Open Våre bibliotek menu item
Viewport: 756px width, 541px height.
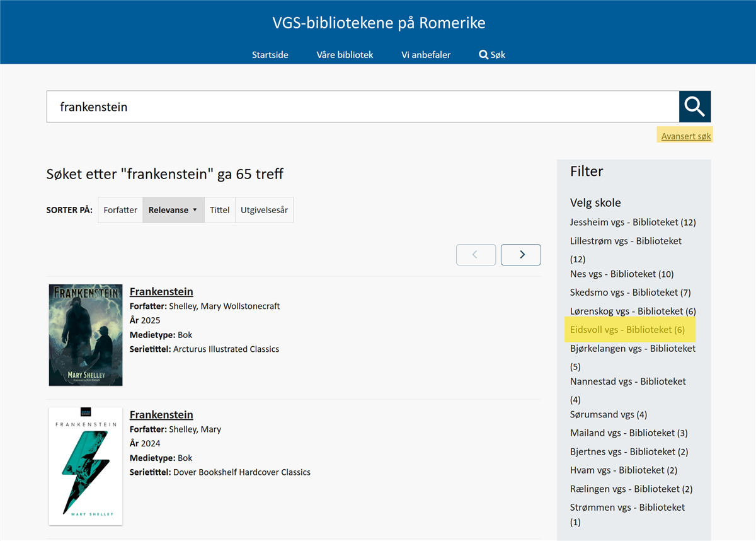pos(345,55)
